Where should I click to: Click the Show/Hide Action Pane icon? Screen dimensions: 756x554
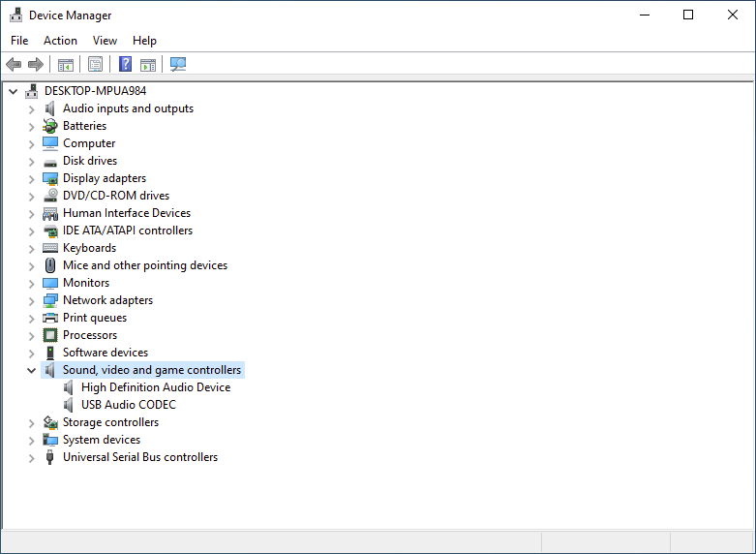point(148,65)
